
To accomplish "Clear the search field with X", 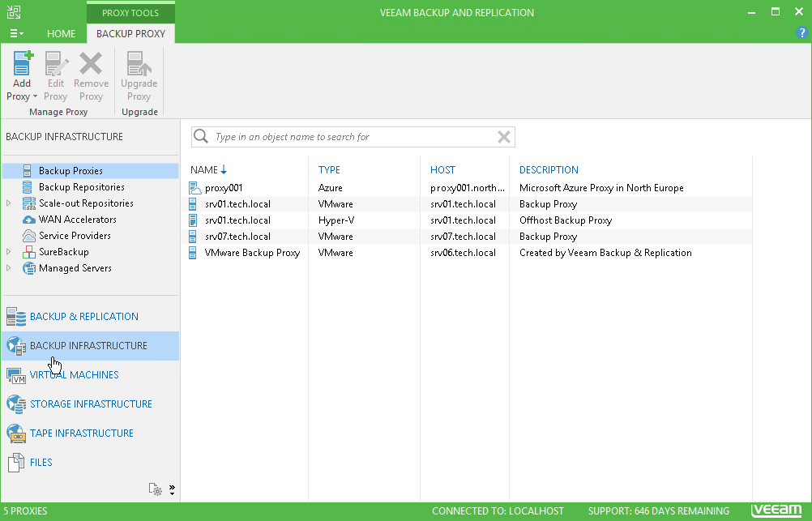I will click(504, 137).
